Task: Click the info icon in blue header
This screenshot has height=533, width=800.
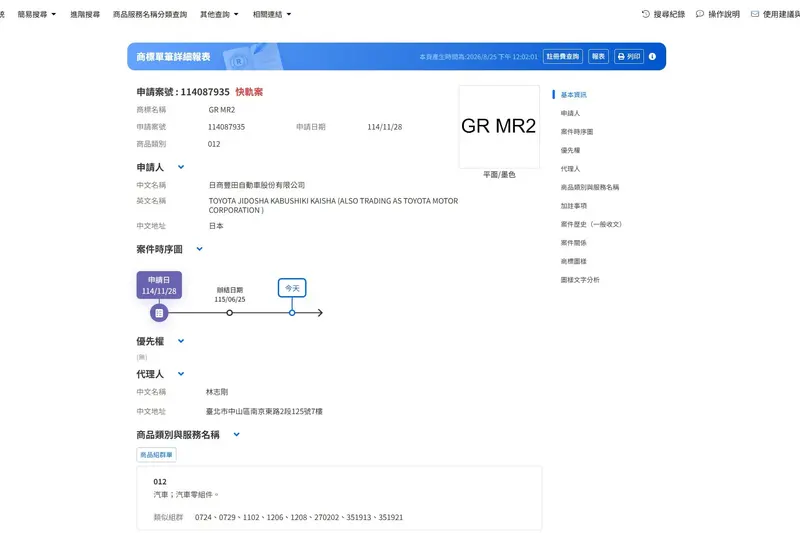Action: [652, 57]
